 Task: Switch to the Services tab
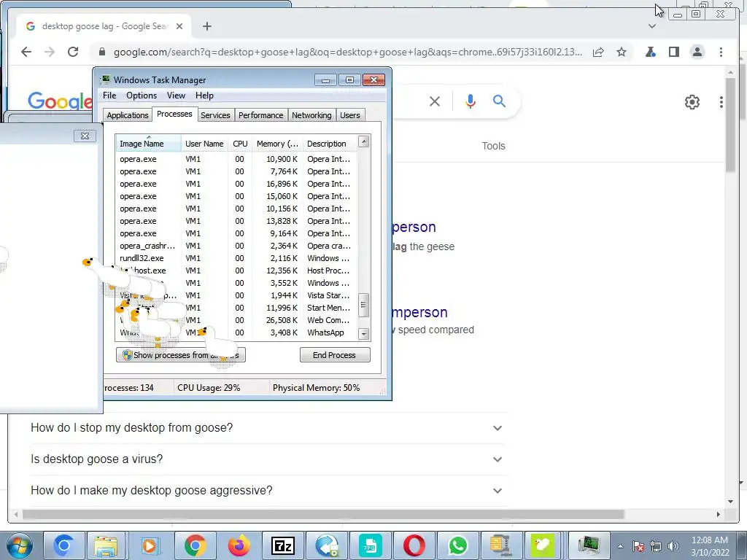point(215,115)
